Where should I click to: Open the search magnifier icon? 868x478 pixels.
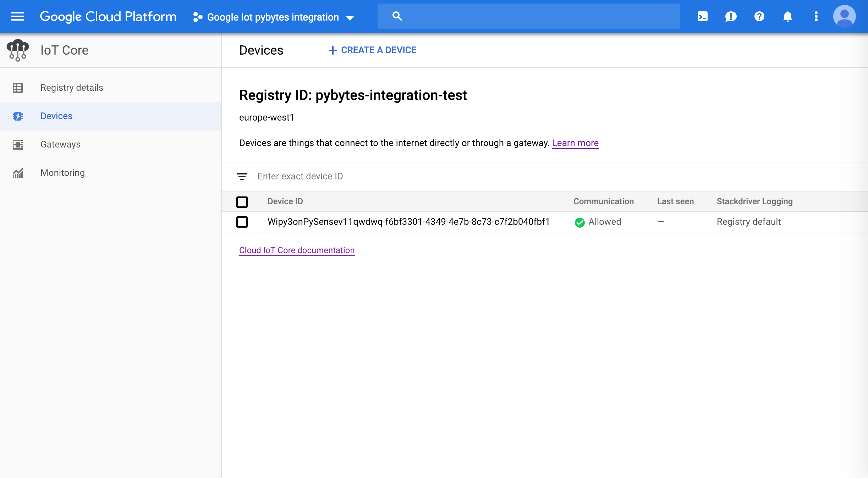click(397, 16)
